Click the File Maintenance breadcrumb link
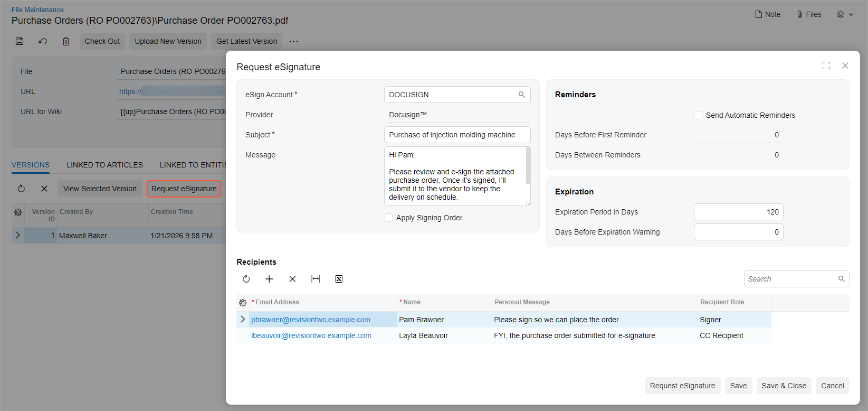 [x=37, y=10]
